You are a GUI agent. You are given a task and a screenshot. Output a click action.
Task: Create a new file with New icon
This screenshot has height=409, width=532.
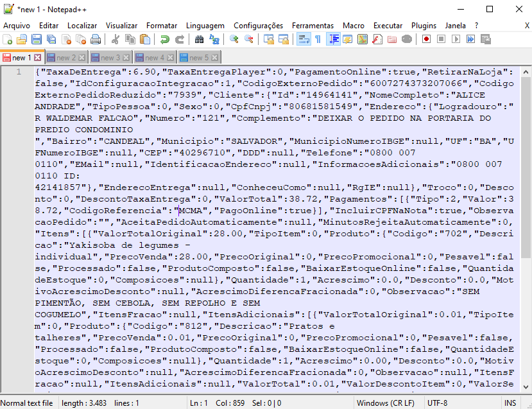click(x=8, y=39)
